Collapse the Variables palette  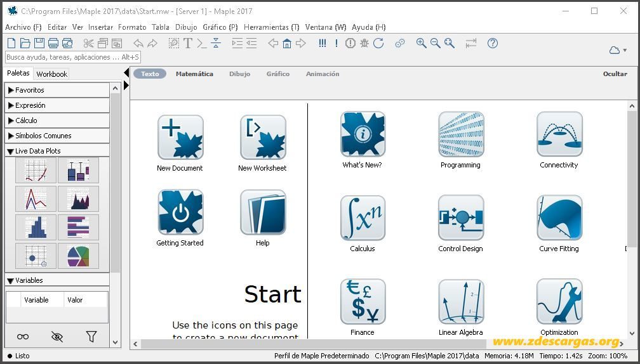(57, 280)
